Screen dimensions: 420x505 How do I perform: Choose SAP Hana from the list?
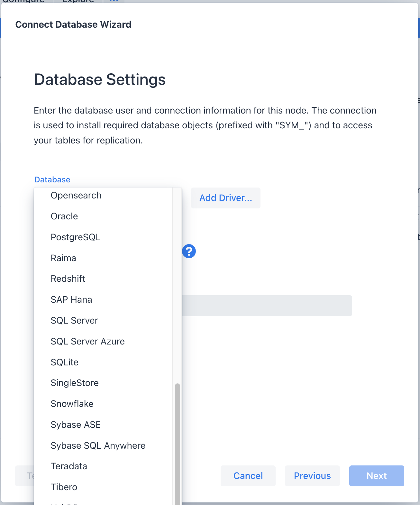coord(103,299)
